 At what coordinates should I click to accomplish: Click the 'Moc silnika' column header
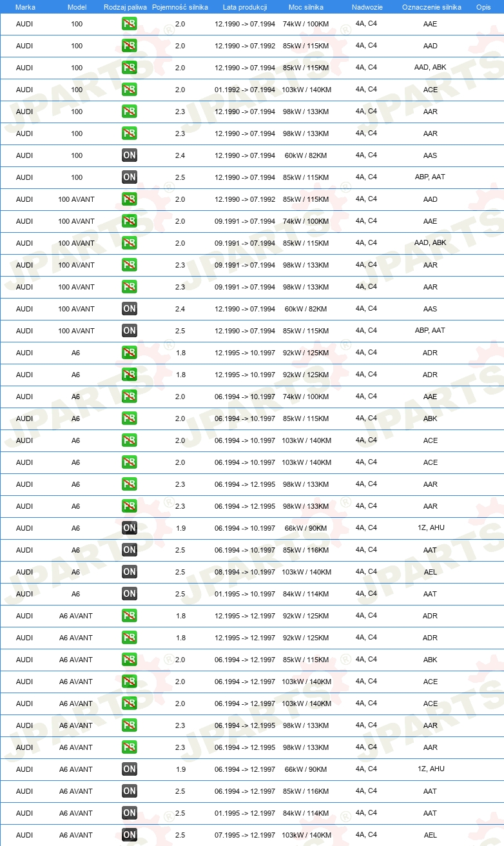coord(306,7)
